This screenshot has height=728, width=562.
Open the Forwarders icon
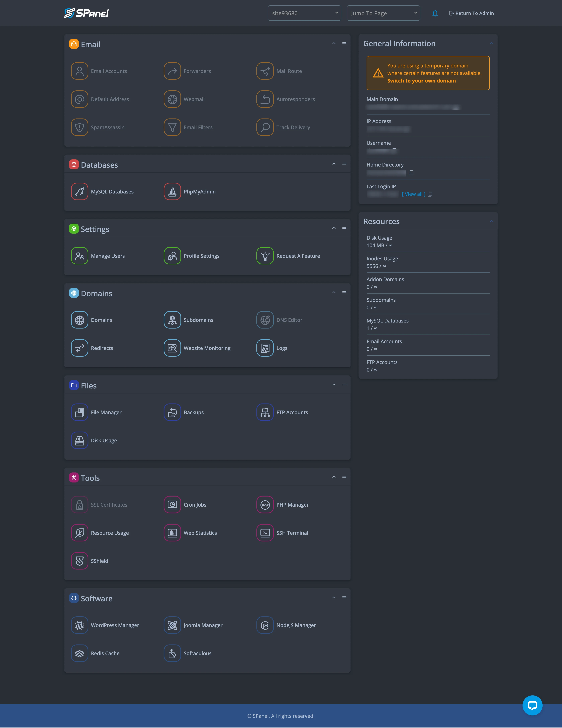pyautogui.click(x=172, y=71)
